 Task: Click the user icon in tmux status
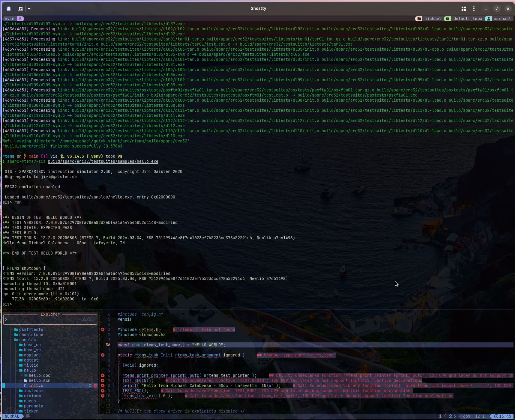coord(488,19)
